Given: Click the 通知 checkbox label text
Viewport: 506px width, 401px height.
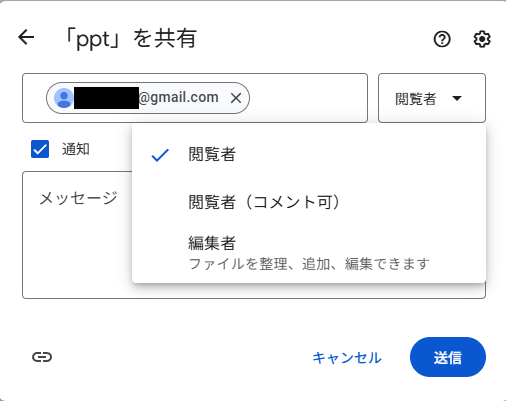Looking at the screenshot, I should pos(76,149).
